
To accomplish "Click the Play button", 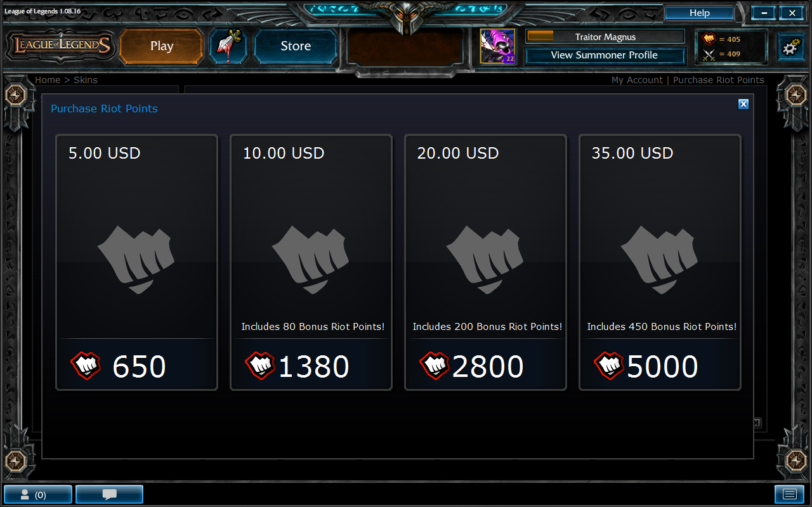I will tap(162, 46).
